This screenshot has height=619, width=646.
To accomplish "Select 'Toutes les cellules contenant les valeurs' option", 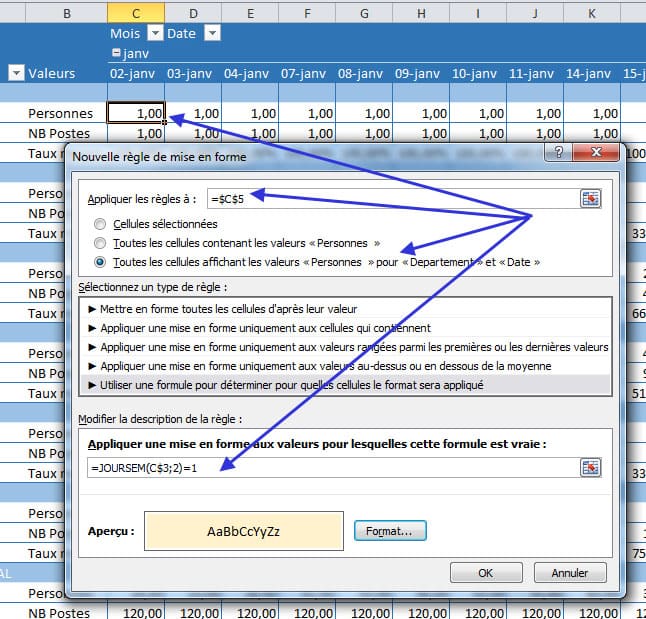I will [100, 243].
